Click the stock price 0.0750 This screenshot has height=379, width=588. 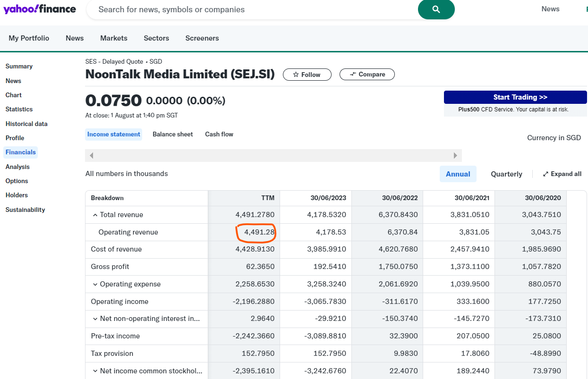click(x=113, y=101)
